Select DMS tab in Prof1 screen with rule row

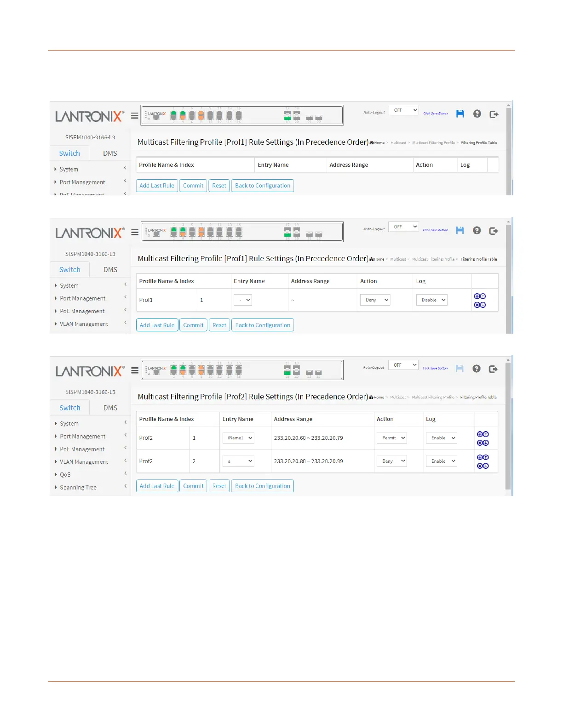110,269
